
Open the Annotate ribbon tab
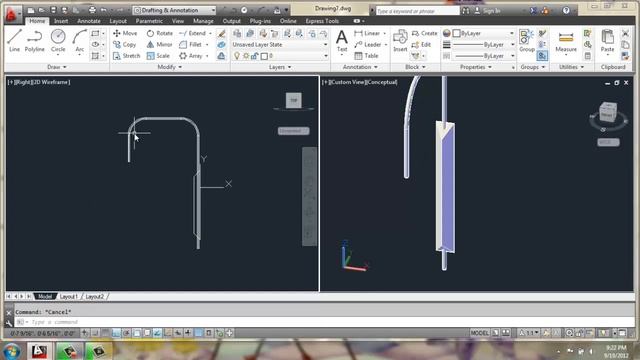pos(89,21)
